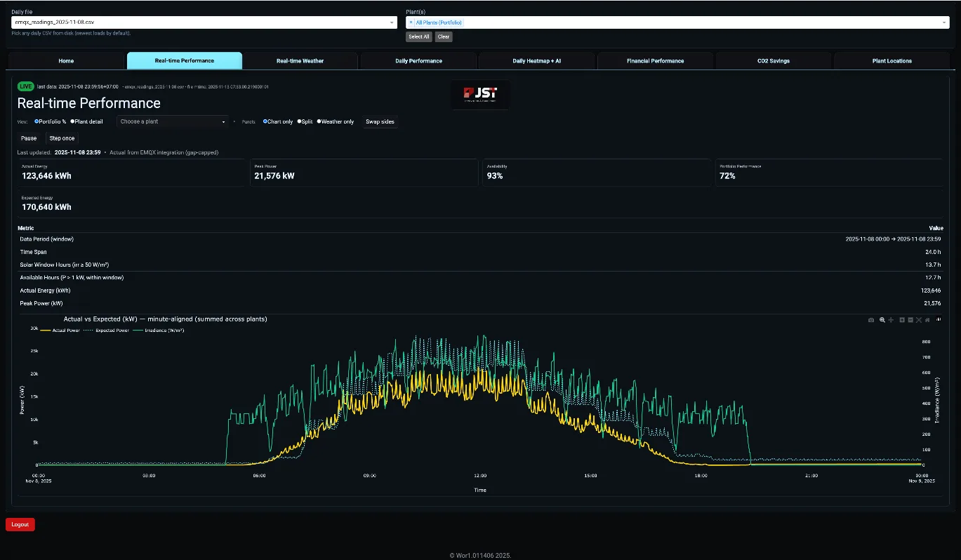Open the Choose a plant dropdown
The image size is (961, 560).
click(173, 121)
